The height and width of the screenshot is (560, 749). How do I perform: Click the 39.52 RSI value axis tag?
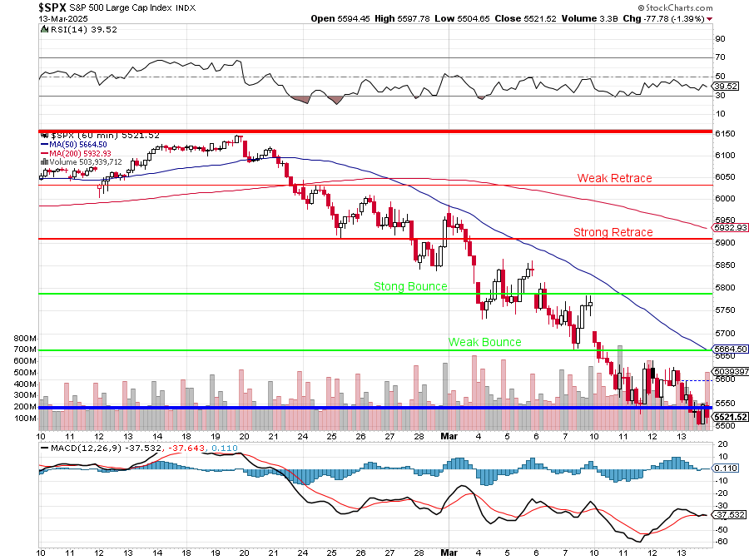(727, 86)
